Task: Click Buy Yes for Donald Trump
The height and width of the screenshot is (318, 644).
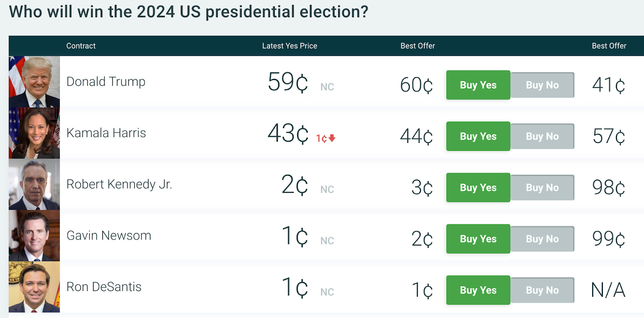Action: (478, 85)
